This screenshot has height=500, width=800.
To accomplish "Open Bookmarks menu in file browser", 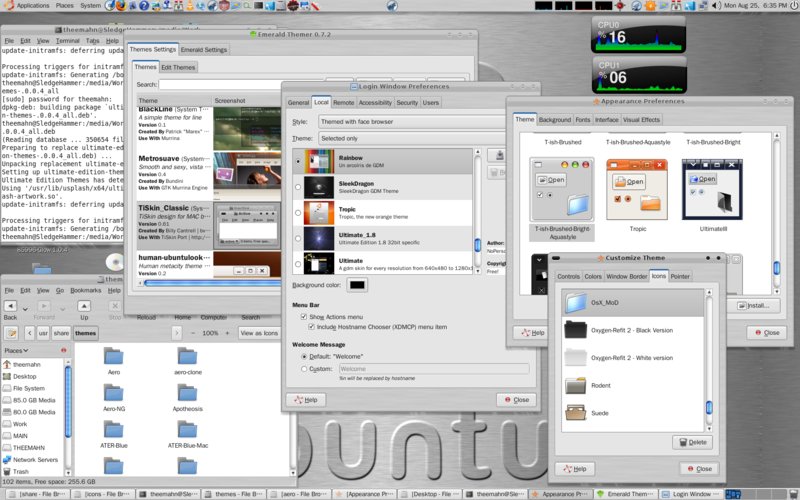I will coord(86,290).
